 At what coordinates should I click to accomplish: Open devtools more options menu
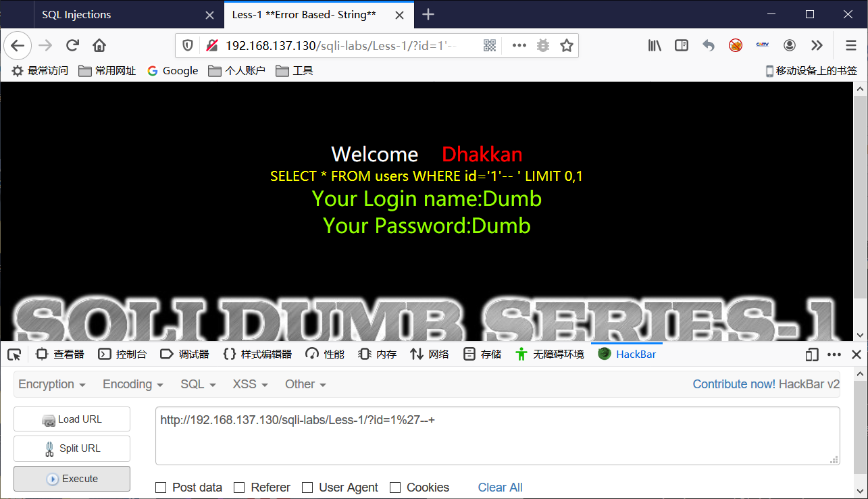pos(834,354)
